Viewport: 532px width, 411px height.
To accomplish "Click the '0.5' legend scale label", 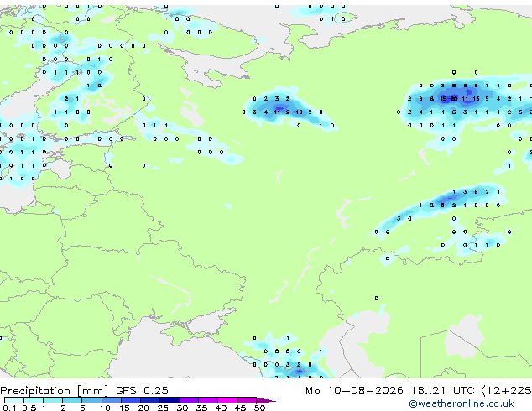I will coord(29,408).
